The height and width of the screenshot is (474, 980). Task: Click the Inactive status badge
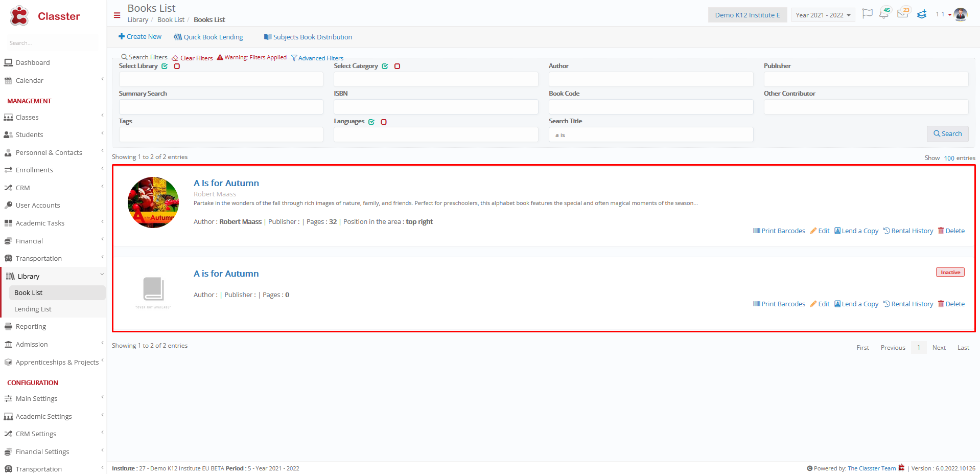(950, 272)
